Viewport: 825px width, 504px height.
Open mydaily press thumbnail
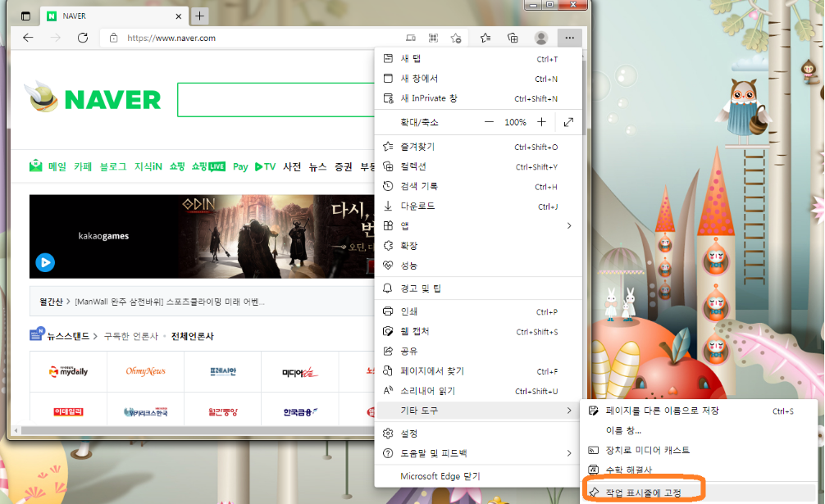(x=68, y=371)
